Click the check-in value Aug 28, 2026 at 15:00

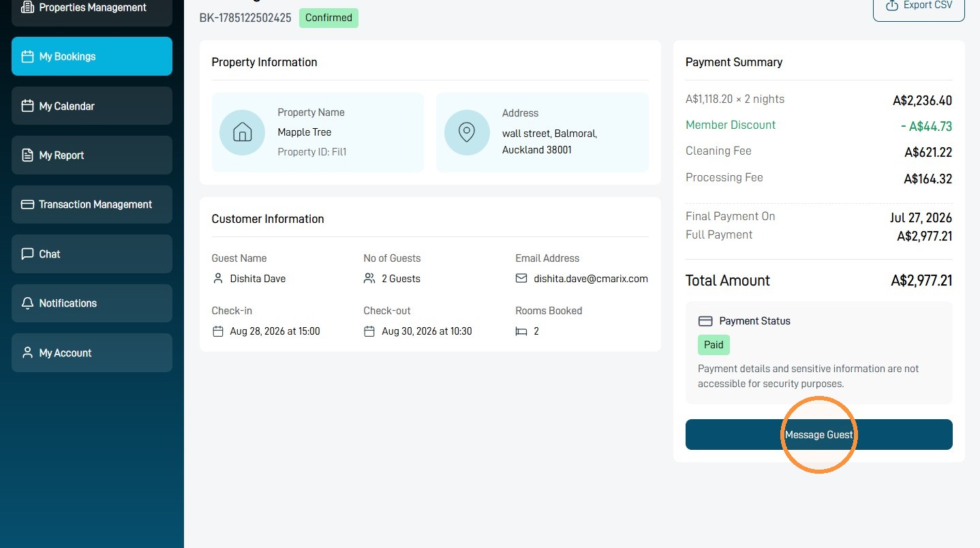click(x=275, y=331)
